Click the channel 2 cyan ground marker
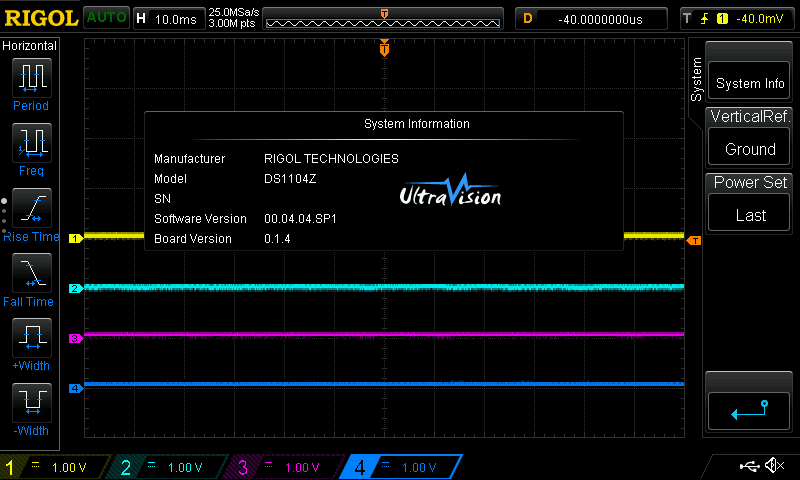 coord(76,288)
